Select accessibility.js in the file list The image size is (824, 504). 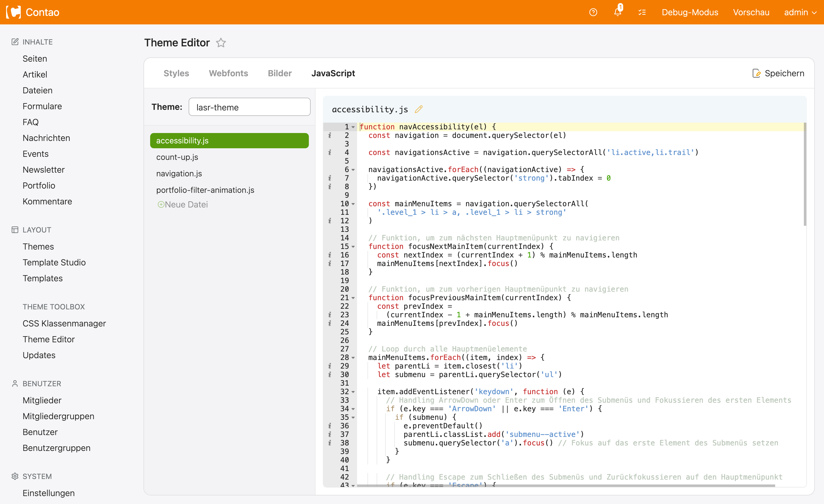coord(229,141)
